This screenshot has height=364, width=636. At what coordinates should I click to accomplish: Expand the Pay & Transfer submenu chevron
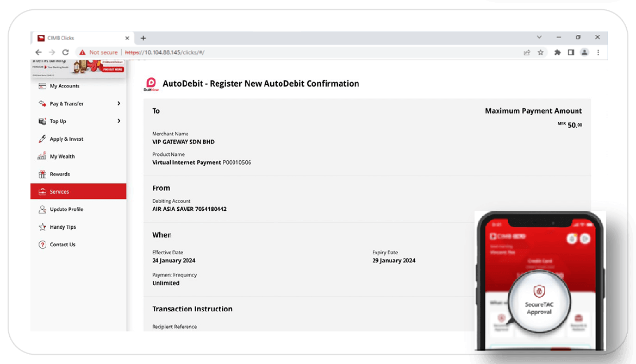119,104
